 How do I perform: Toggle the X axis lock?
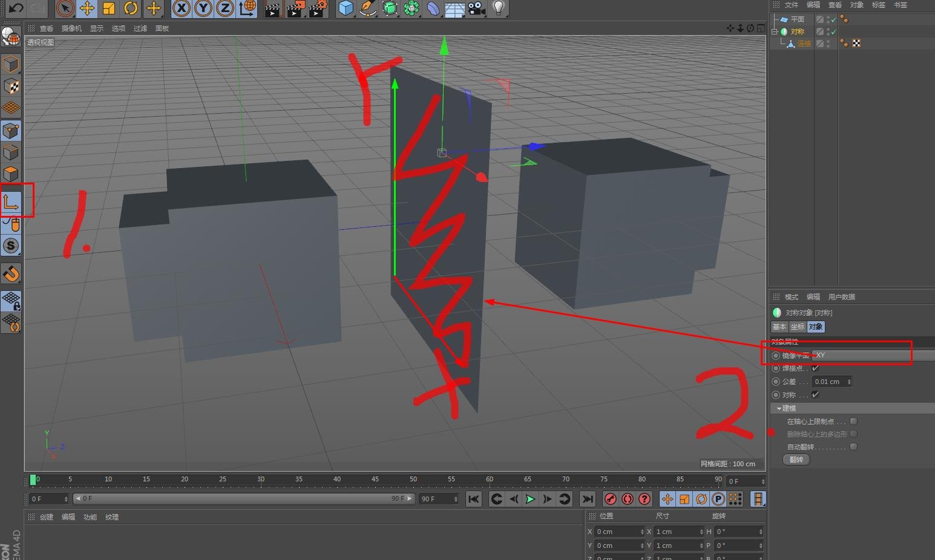181,8
